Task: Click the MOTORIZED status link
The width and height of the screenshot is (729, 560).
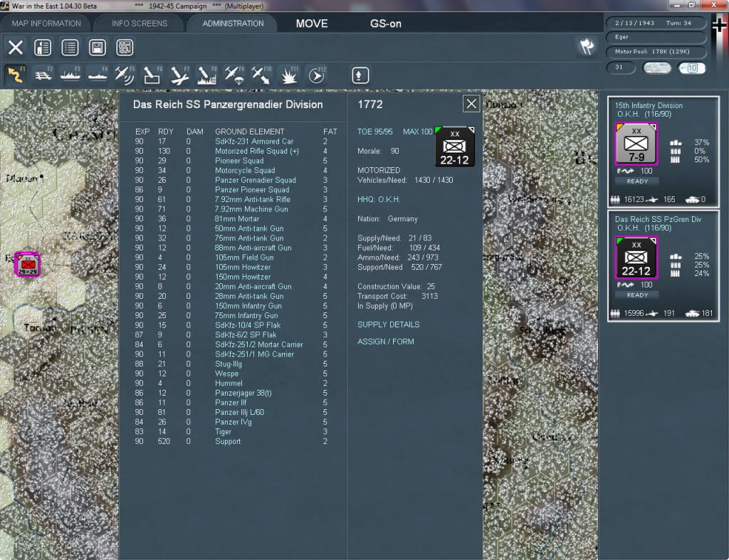Action: click(379, 170)
